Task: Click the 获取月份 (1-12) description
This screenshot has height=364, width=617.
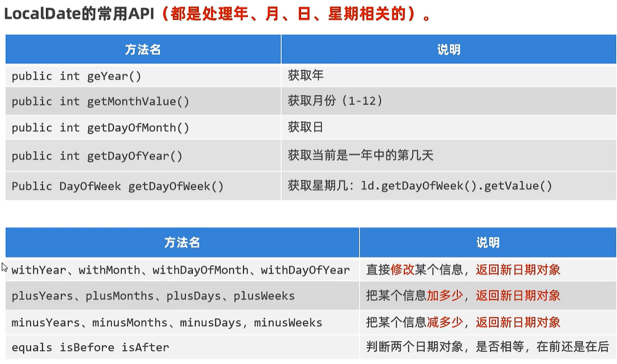Action: point(335,101)
